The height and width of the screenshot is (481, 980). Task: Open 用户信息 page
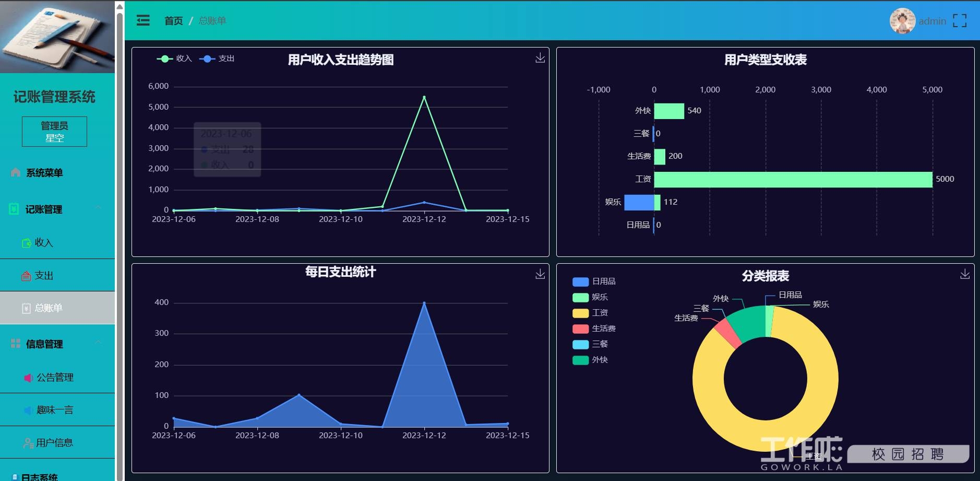click(x=57, y=443)
